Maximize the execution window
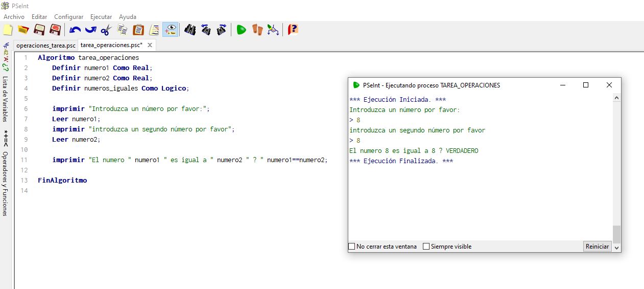644x289 pixels. click(x=586, y=85)
